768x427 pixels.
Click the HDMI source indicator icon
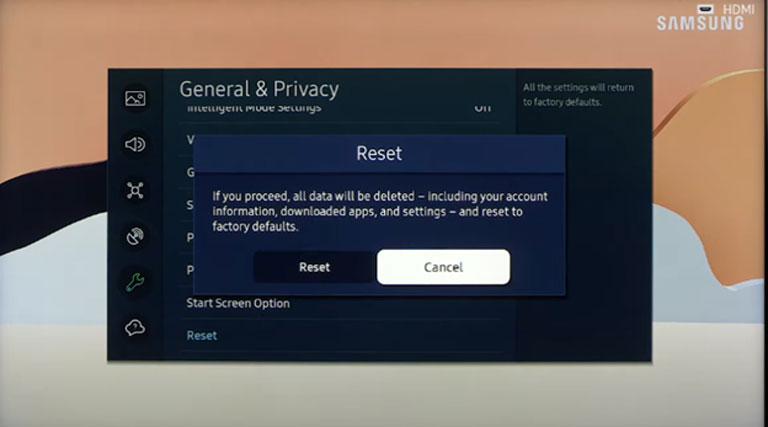705,9
